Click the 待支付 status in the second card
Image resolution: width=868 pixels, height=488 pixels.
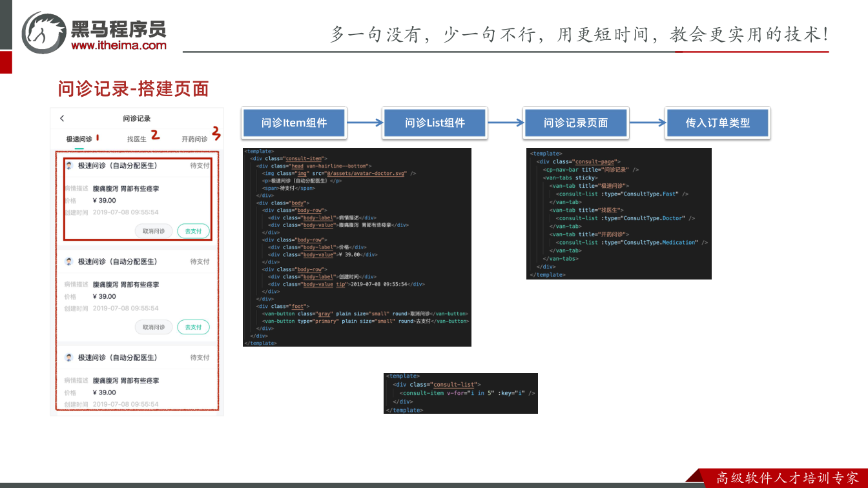click(200, 261)
